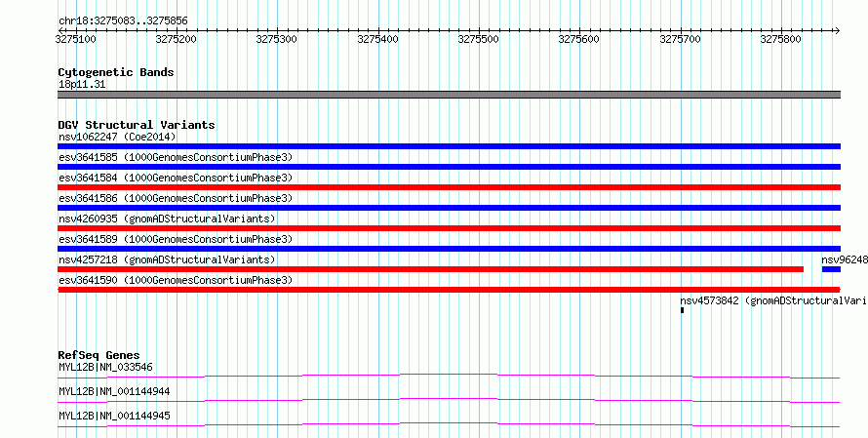
Task: Select the red bar for esv3641590
Action: [449, 290]
